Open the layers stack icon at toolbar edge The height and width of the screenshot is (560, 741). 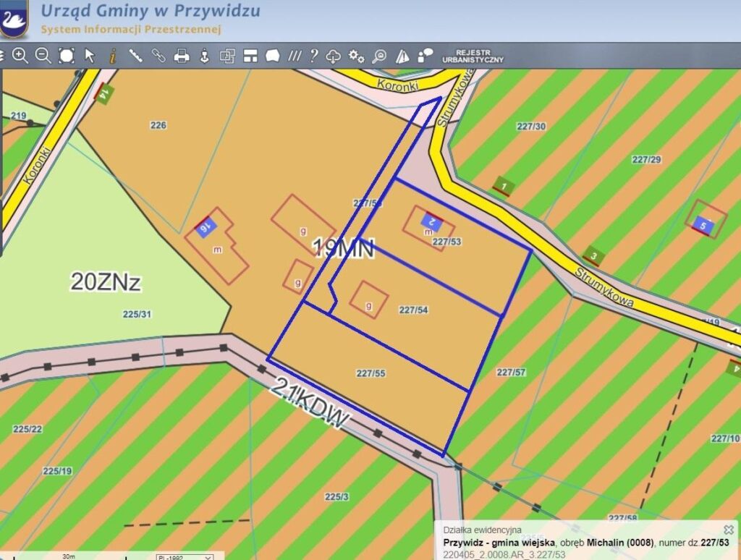click(x=1, y=56)
